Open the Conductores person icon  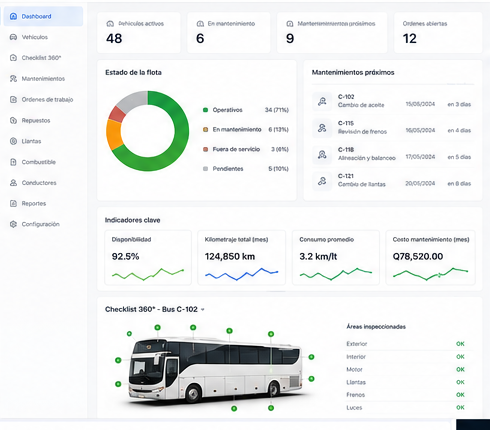point(13,183)
